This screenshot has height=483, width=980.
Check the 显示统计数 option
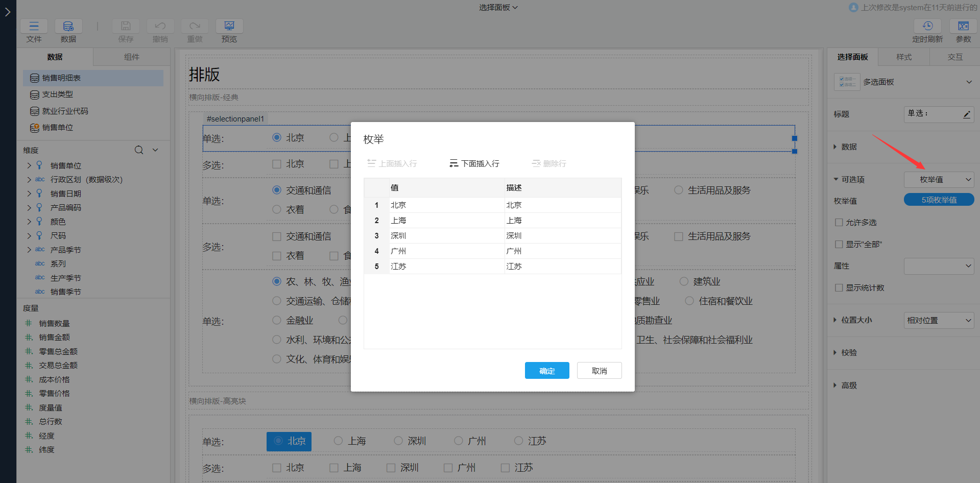(839, 287)
